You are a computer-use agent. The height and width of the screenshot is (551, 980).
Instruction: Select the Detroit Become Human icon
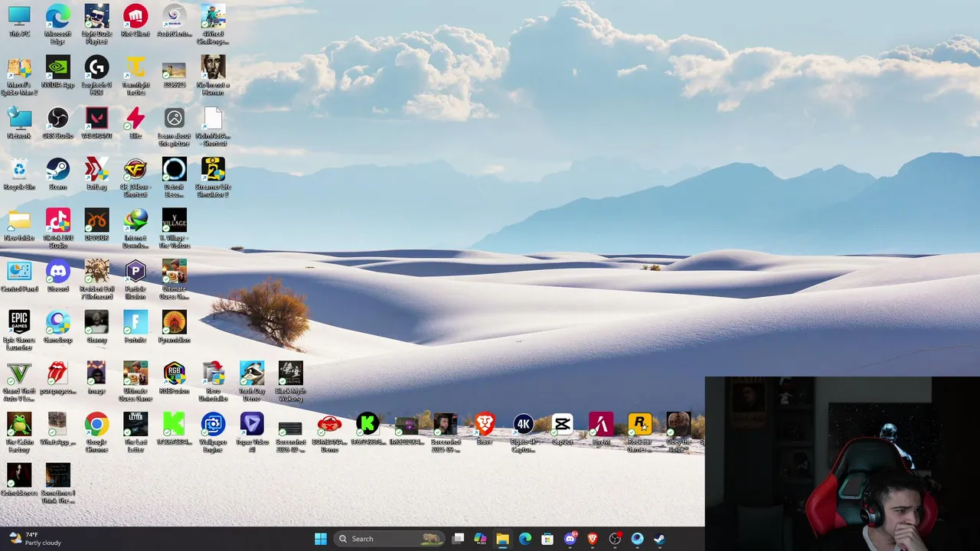[x=174, y=178]
